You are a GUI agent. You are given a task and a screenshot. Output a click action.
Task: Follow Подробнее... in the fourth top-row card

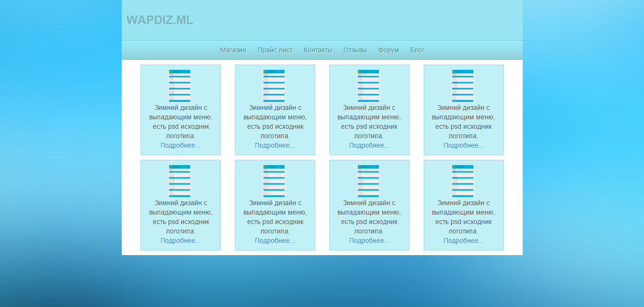click(464, 145)
